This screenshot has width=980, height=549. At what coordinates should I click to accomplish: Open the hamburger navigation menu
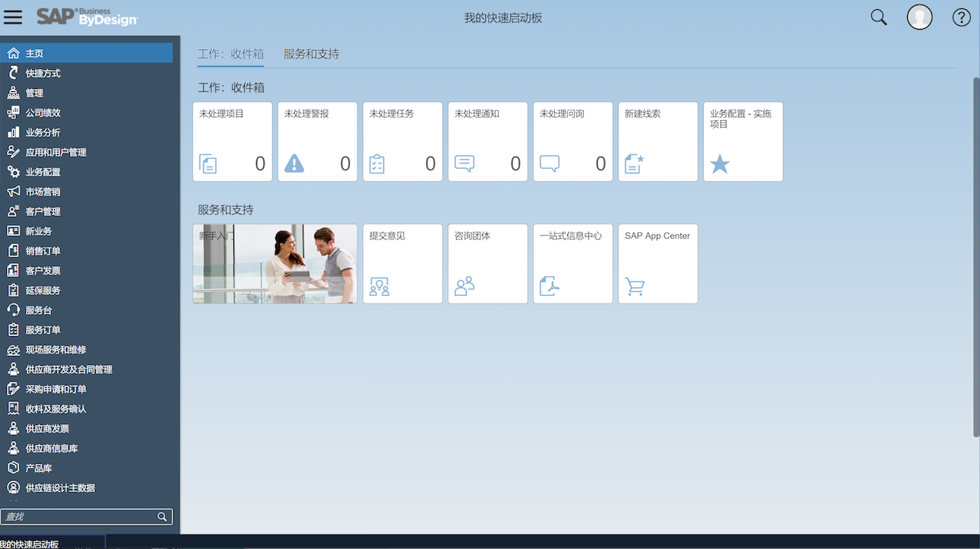pyautogui.click(x=13, y=17)
